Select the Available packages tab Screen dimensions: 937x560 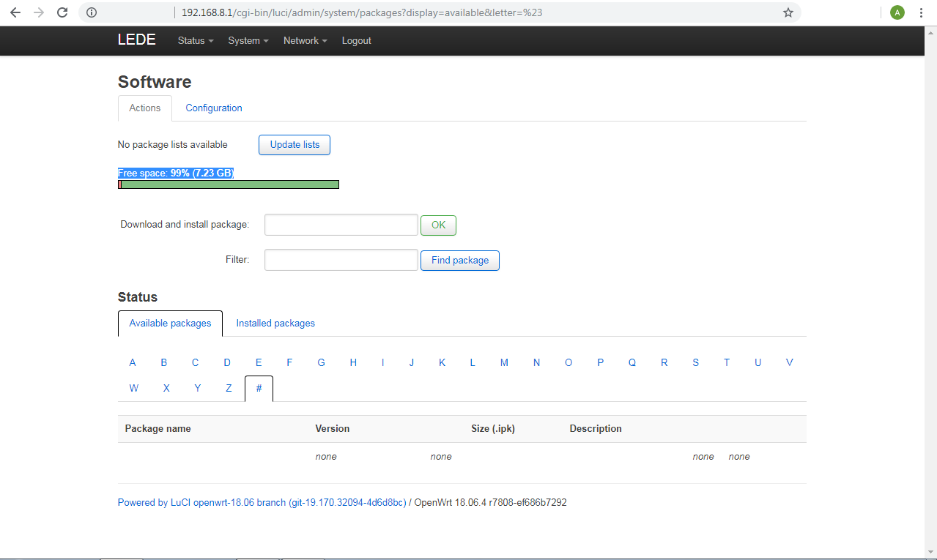170,324
